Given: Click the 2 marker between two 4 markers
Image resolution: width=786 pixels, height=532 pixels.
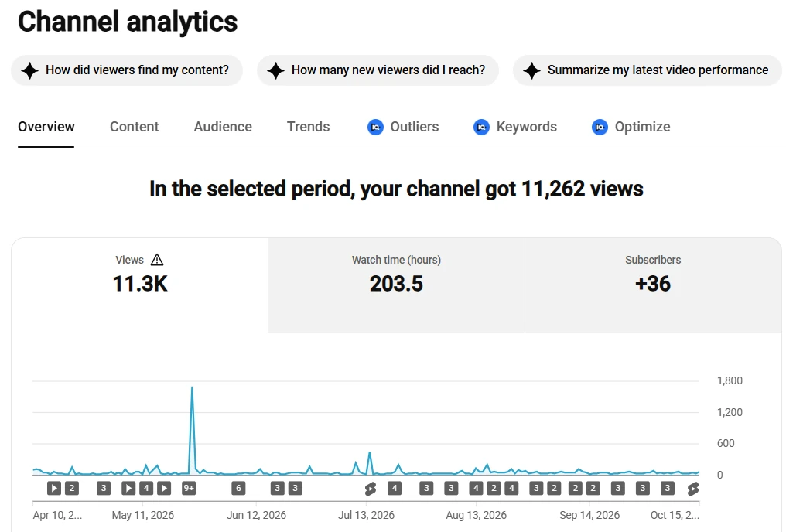Looking at the screenshot, I should 494,488.
